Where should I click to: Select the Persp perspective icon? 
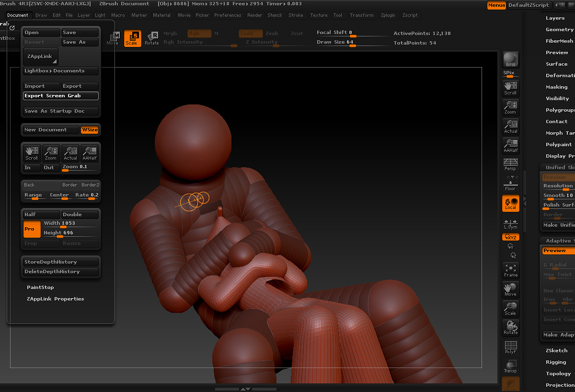tap(510, 164)
